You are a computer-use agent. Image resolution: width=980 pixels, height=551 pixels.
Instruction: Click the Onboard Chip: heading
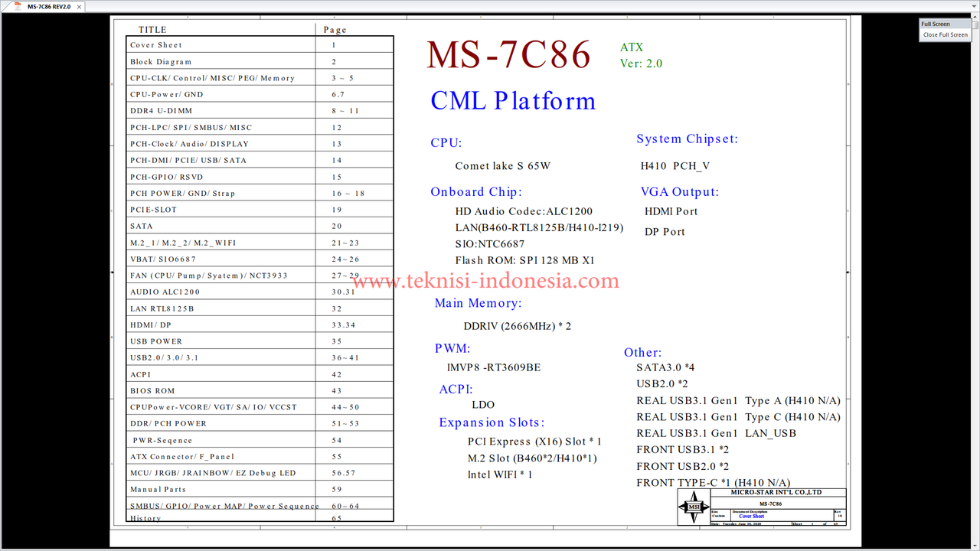click(476, 191)
